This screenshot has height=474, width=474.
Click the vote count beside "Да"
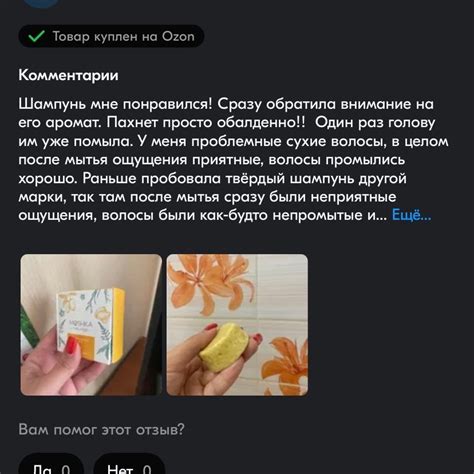[66, 469]
